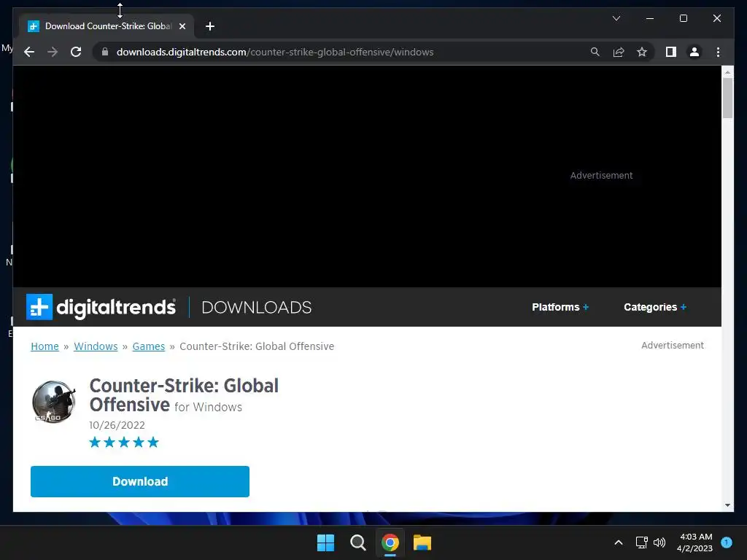Click the address bar URL
Screen dimensions: 747x560
275,52
